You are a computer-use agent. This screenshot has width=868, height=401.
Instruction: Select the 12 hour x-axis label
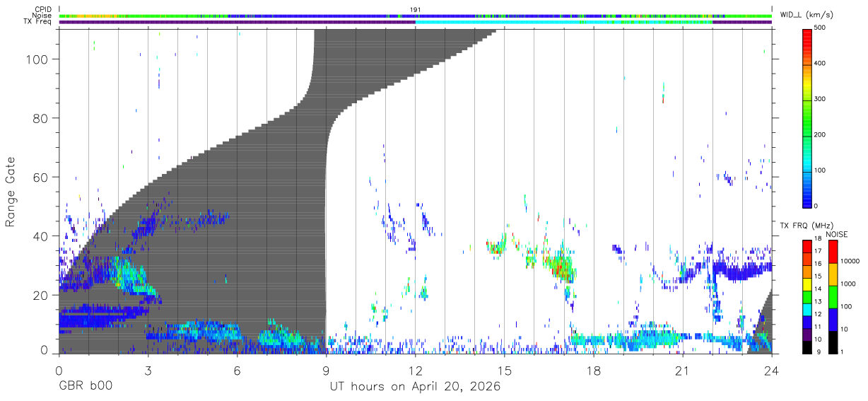[415, 371]
